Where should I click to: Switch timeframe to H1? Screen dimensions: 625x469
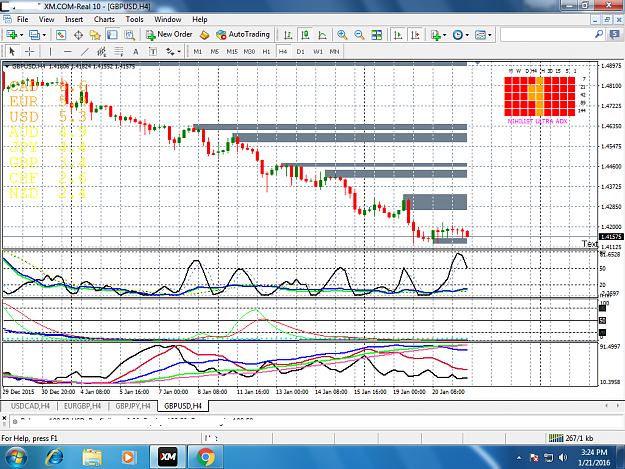coord(266,51)
